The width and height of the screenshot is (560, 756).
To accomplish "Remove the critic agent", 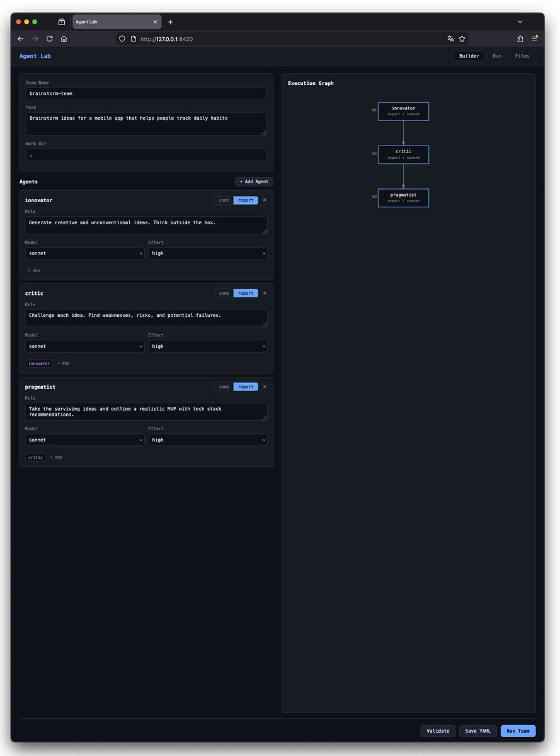I will click(x=265, y=293).
